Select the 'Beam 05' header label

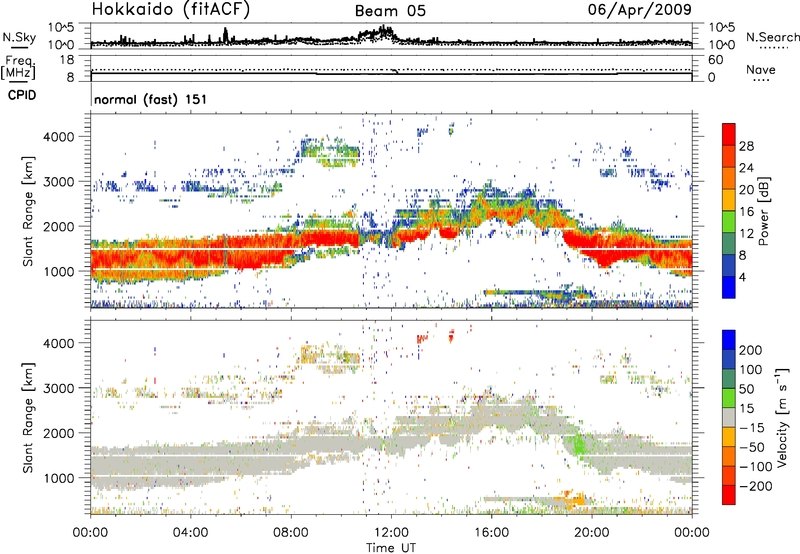click(x=390, y=11)
